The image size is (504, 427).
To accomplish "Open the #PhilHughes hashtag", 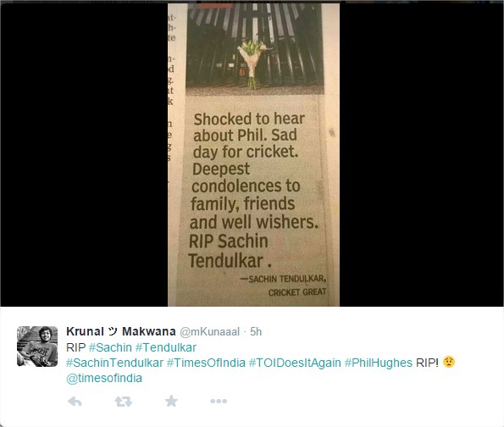I will [x=379, y=363].
